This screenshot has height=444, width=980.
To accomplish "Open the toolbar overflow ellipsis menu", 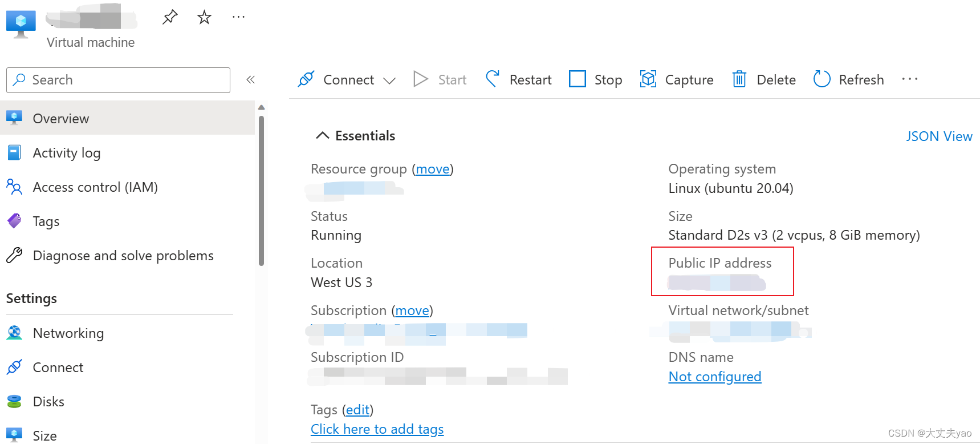I will coord(910,79).
